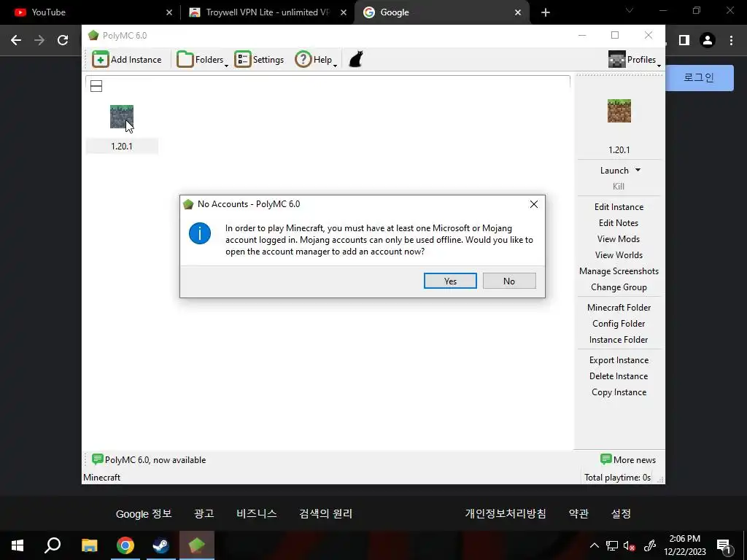
Task: Click Launch in the instance sidebar
Action: click(x=614, y=171)
